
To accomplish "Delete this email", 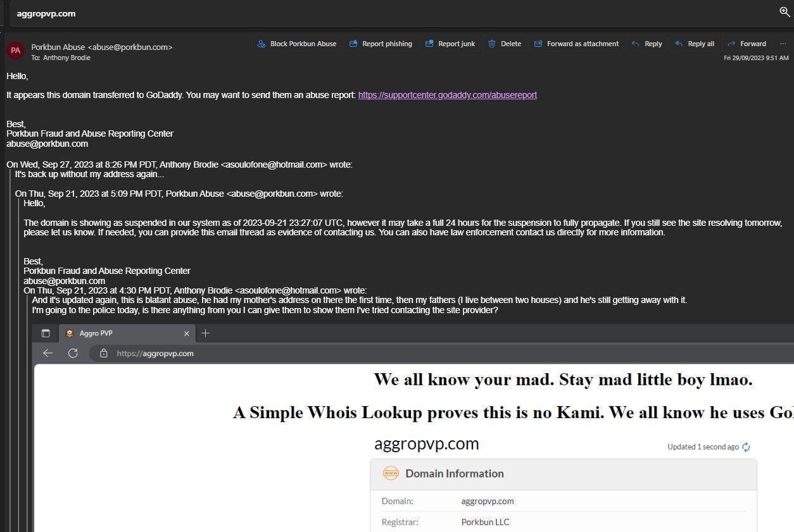I will pyautogui.click(x=505, y=44).
